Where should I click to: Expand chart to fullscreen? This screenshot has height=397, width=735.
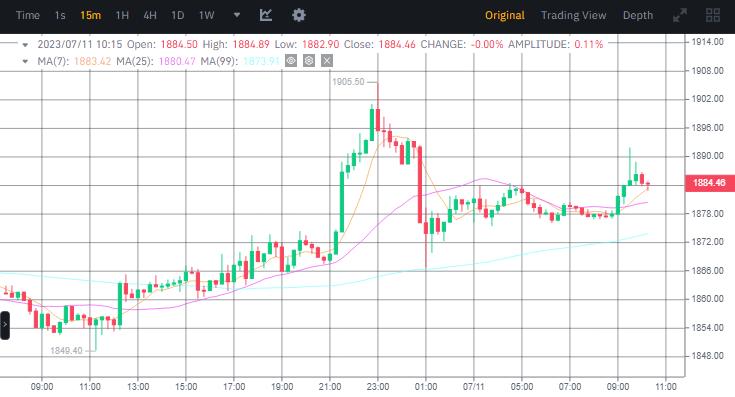click(680, 15)
